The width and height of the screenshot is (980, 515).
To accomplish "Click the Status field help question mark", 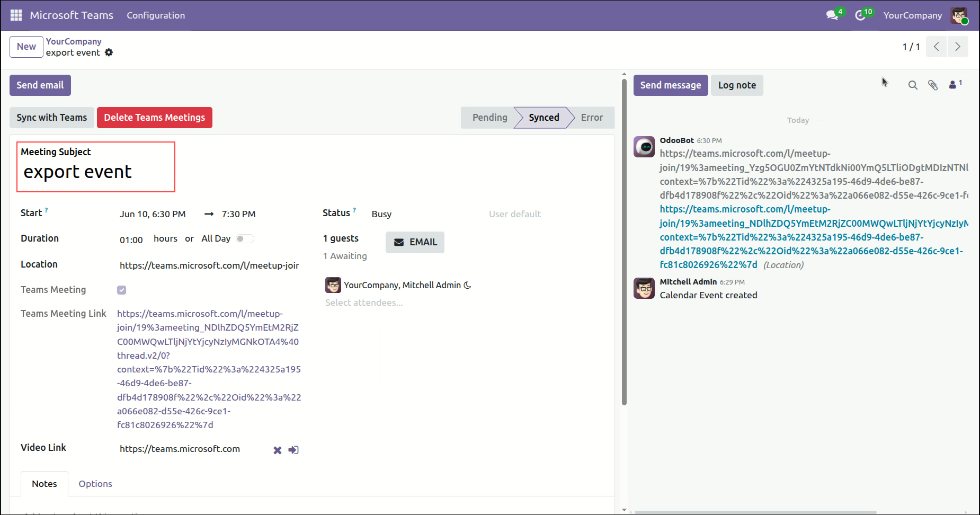I will click(x=354, y=210).
